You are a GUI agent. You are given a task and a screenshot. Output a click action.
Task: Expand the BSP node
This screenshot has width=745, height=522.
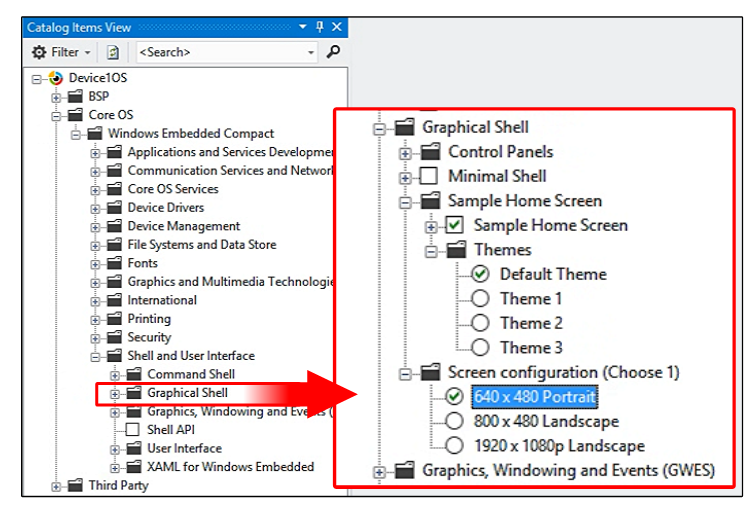pos(56,97)
